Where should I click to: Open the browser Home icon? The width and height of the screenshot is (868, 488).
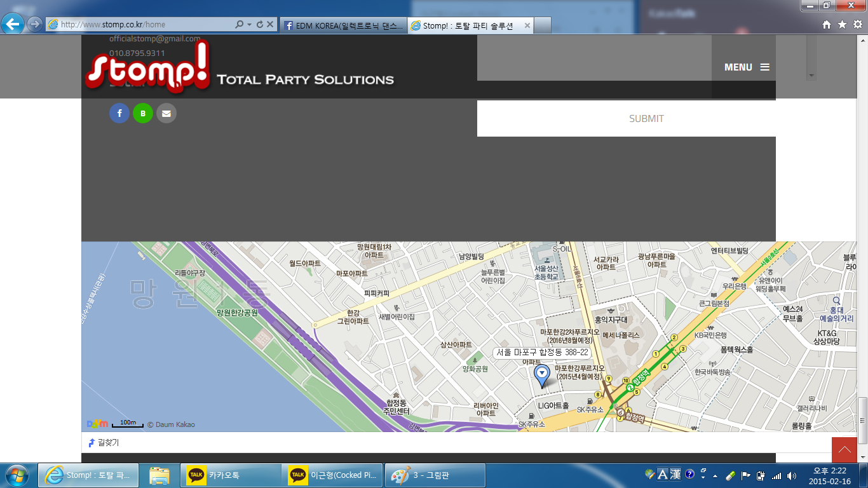(x=827, y=24)
